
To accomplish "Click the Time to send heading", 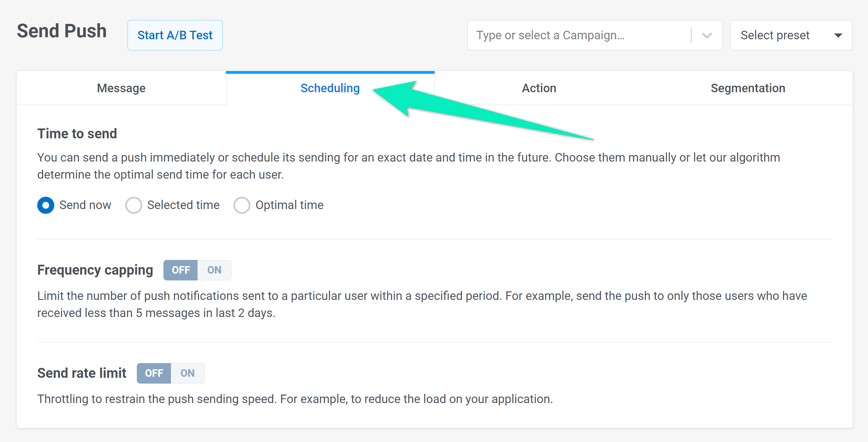I will 77,134.
